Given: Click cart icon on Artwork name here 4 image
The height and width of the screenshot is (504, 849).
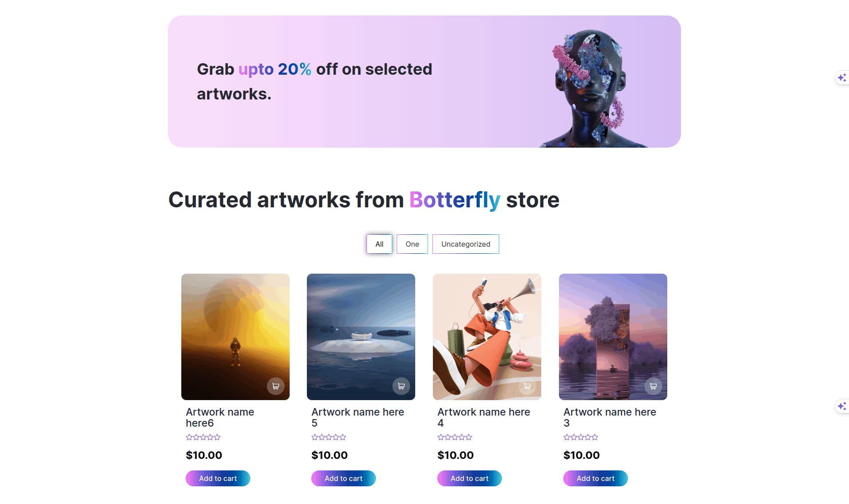Looking at the screenshot, I should (x=527, y=386).
